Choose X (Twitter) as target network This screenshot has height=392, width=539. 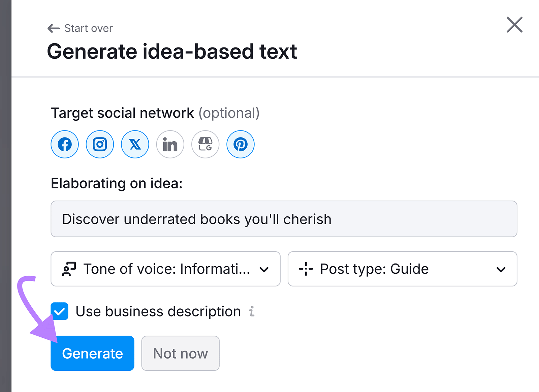click(x=135, y=144)
